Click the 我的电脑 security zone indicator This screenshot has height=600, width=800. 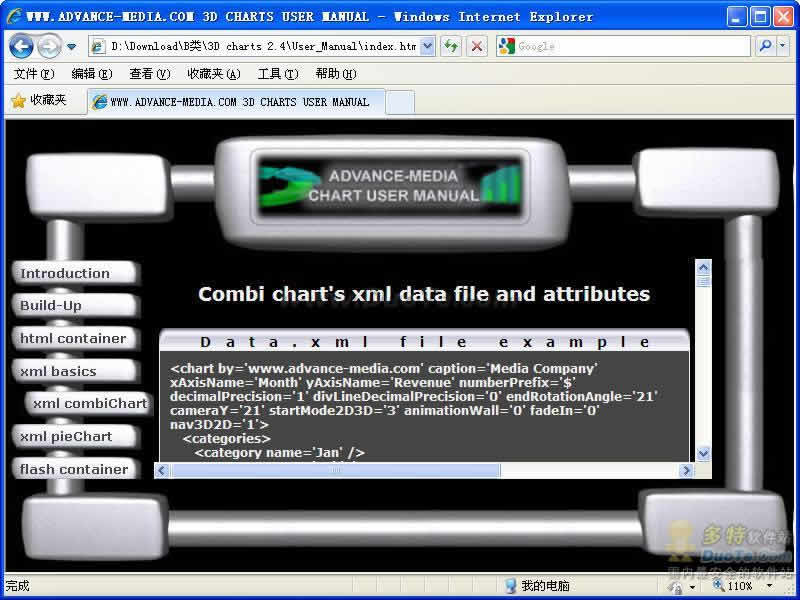pos(537,586)
